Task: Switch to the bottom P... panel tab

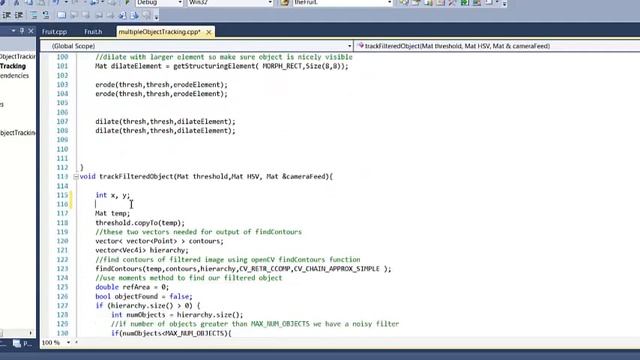Action: click(x=23, y=344)
